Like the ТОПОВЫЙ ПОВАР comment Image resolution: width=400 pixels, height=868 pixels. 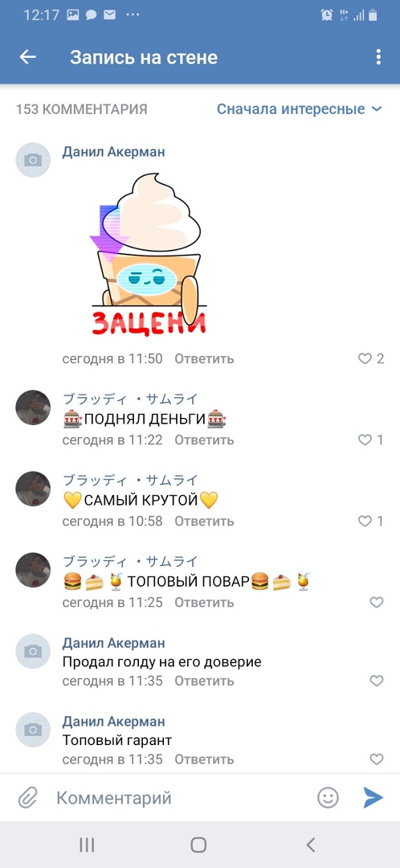(x=377, y=602)
